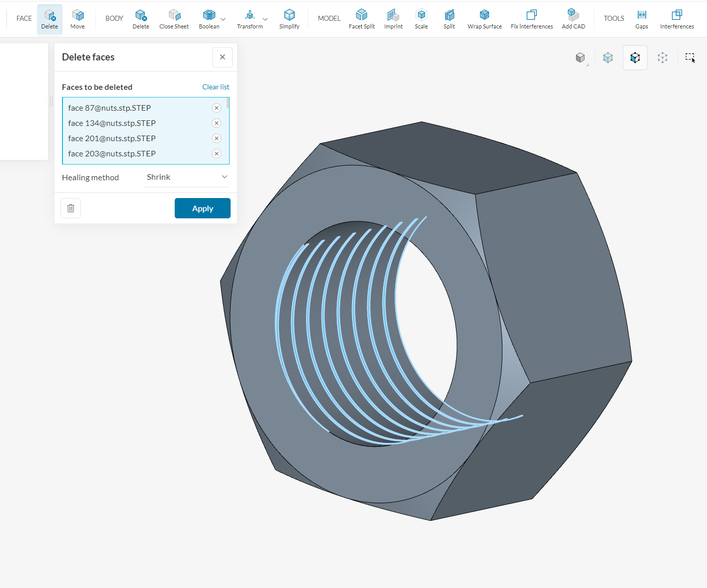Click the Face Delete tool icon
707x588 pixels.
tap(49, 19)
